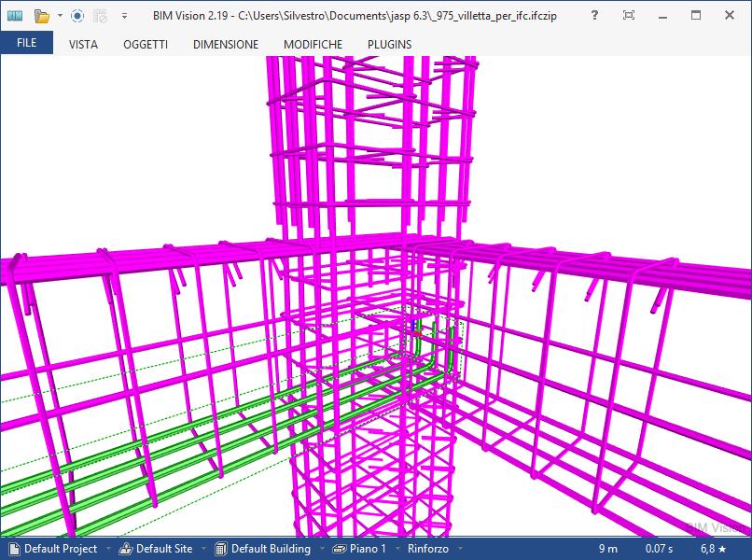Click the Default Project document icon
The width and height of the screenshot is (752, 560).
(14, 549)
